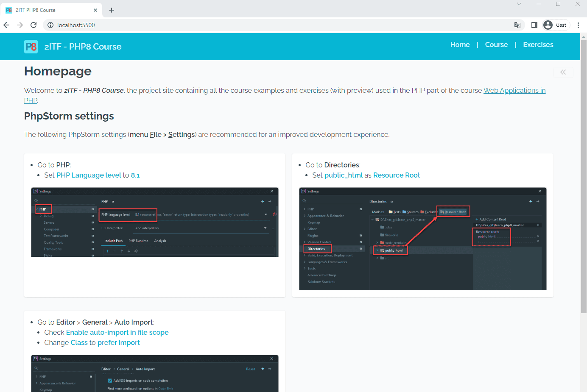This screenshot has height=392, width=587.
Task: Click the double-chevron collapse button
Action: (x=563, y=72)
